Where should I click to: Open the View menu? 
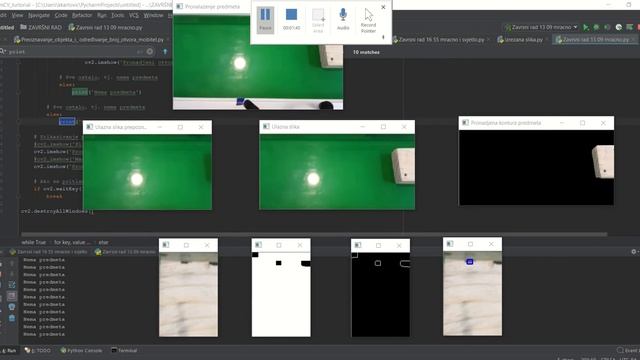(17, 15)
